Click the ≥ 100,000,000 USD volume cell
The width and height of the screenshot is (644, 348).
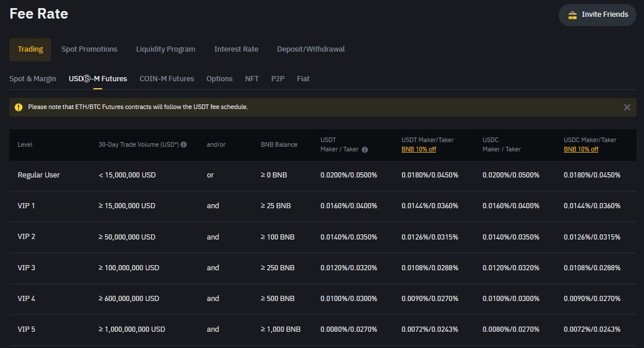[x=128, y=268]
